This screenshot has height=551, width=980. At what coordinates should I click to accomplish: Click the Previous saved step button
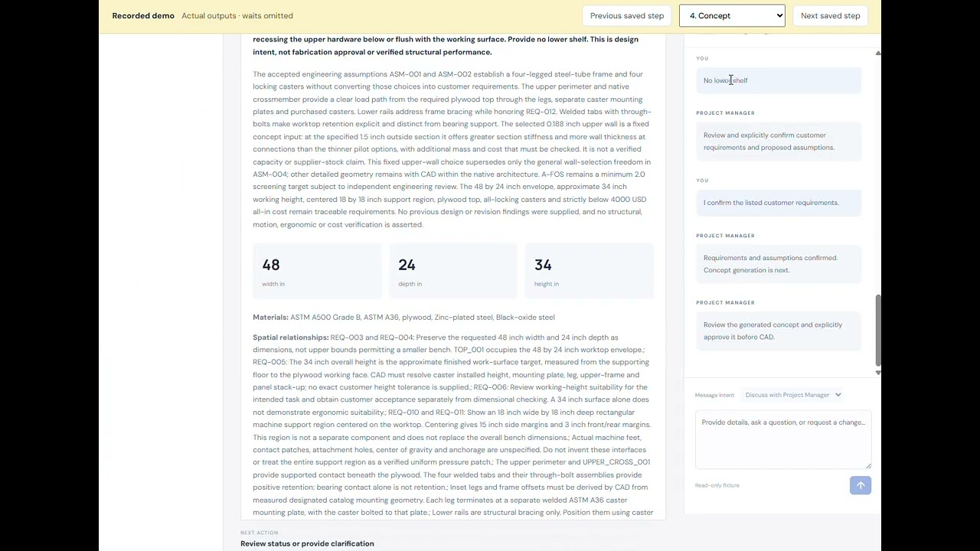click(x=627, y=15)
